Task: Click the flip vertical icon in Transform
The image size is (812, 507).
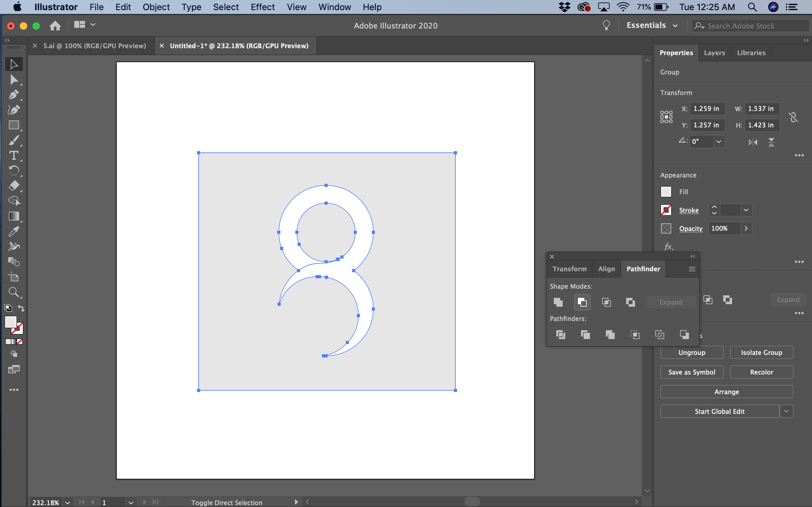Action: click(771, 142)
